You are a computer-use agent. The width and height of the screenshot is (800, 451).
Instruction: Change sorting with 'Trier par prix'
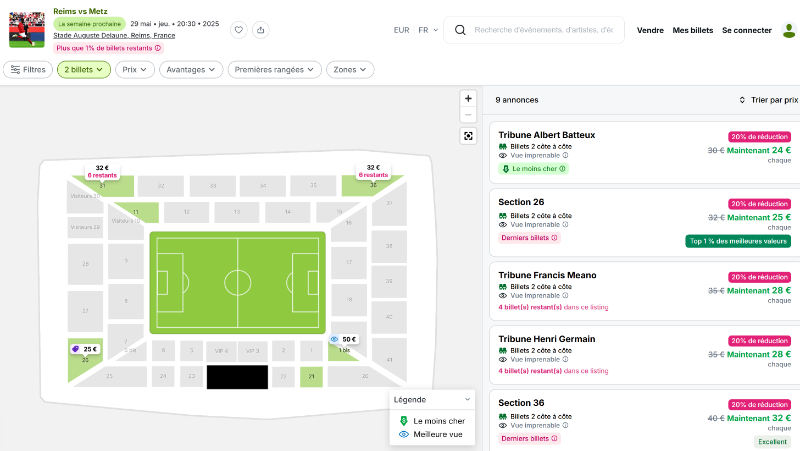pyautogui.click(x=768, y=100)
